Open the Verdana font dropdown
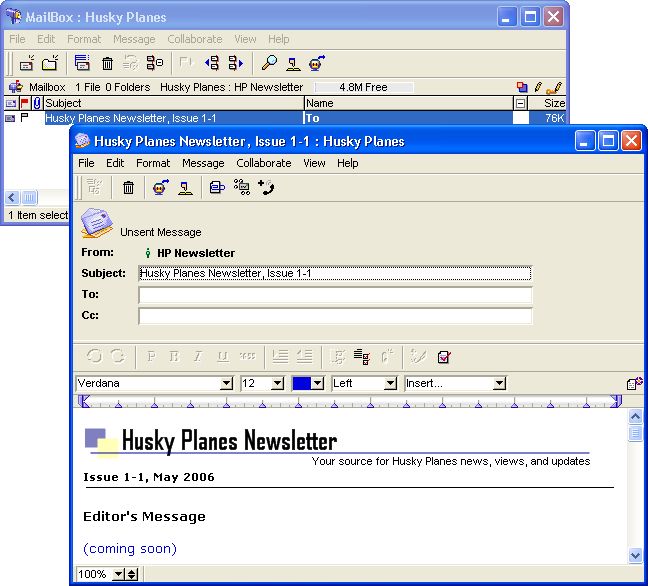This screenshot has height=586, width=648. pos(226,383)
